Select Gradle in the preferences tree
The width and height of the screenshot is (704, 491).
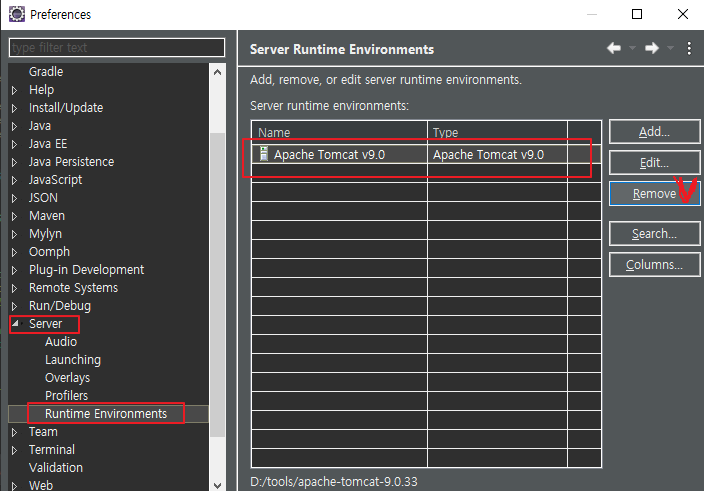click(x=46, y=71)
